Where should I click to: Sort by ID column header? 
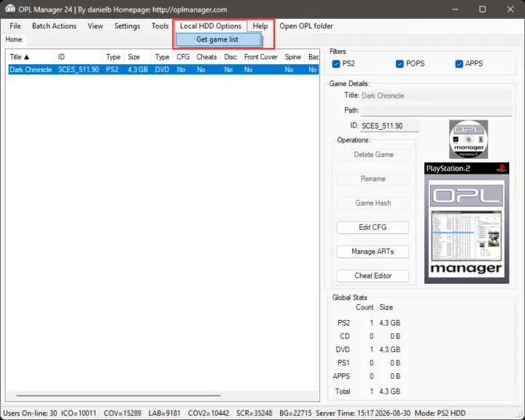tap(78, 57)
